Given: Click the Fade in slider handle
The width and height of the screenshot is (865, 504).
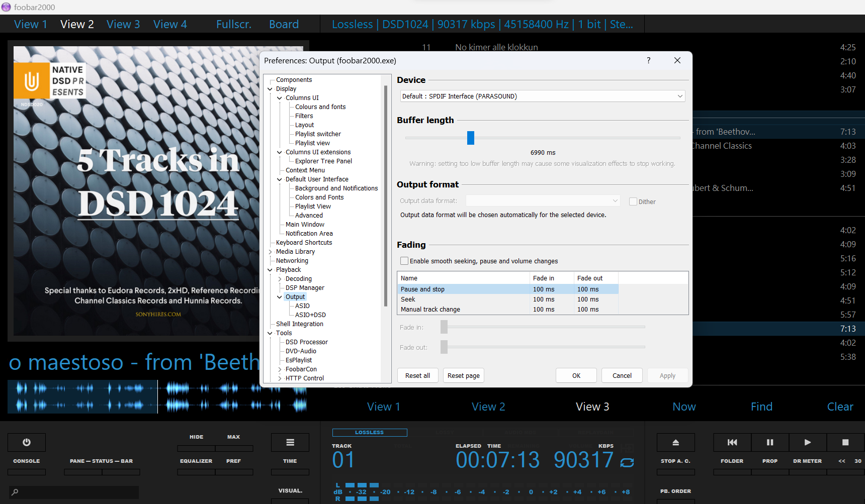Looking at the screenshot, I should [x=444, y=327].
